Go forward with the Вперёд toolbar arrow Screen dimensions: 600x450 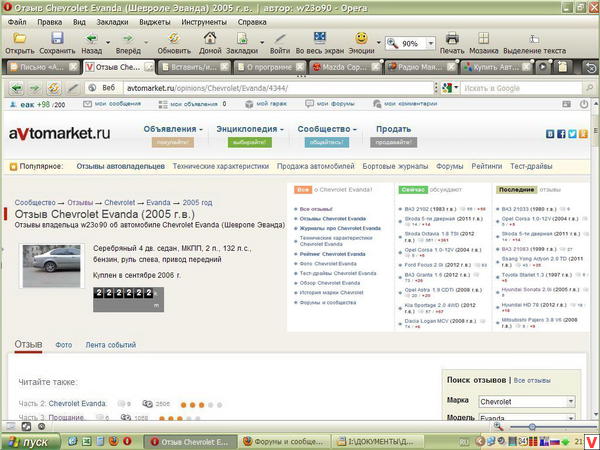click(x=128, y=38)
